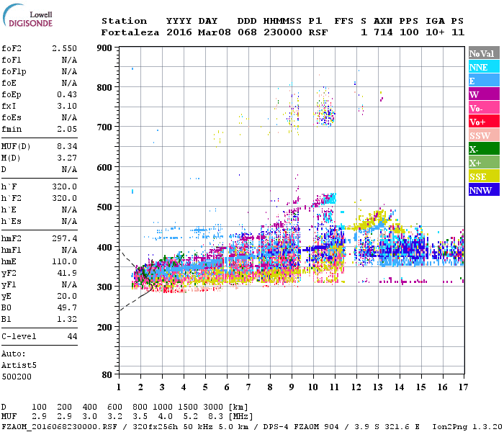
Task: Click the Artist5 auto-scaling label
Action: tap(19, 366)
